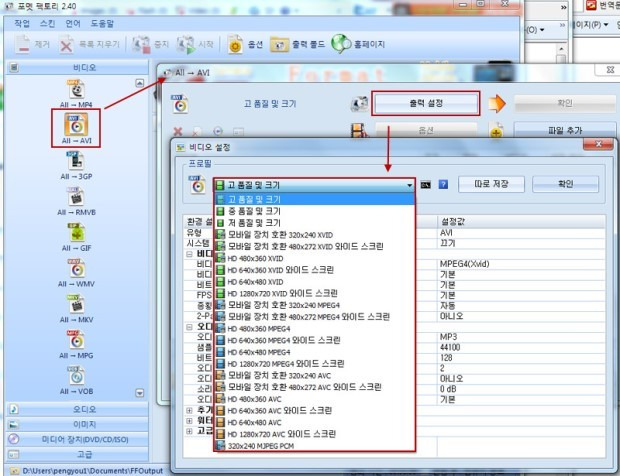Expand the 고급 category panel

point(77,454)
